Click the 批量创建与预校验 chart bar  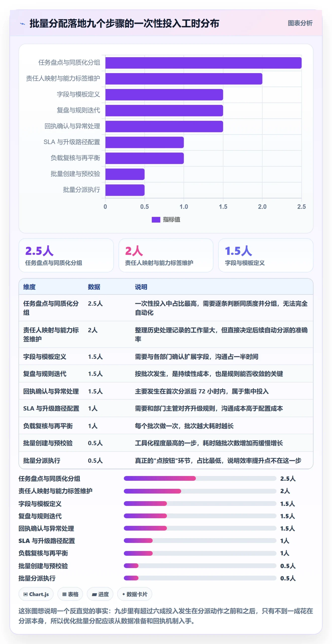pyautogui.click(x=125, y=174)
